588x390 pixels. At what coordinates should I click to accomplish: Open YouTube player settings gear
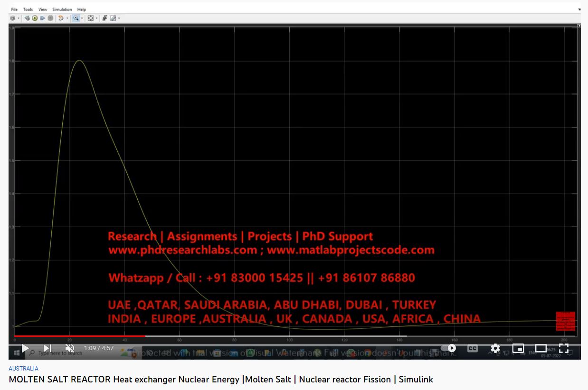pyautogui.click(x=495, y=348)
